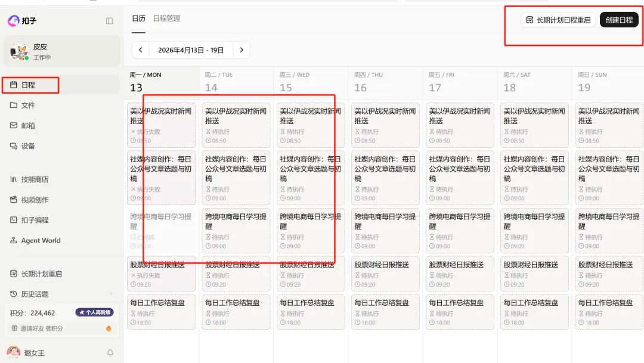
Task: Open Monday's 美以伊战况实时新闻推送 failed card
Action: tap(162, 125)
